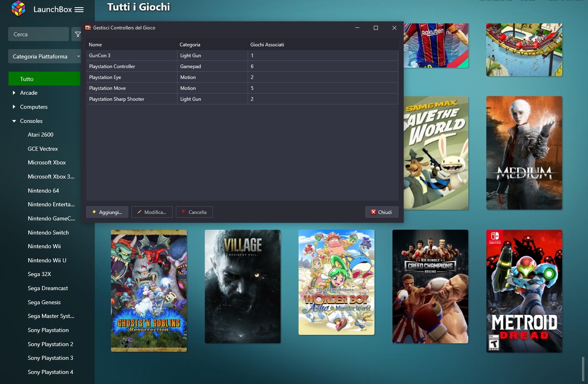Viewport: 588px width, 384px height.
Task: Minimize the Gestisci Controllers dialog
Action: pos(357,28)
